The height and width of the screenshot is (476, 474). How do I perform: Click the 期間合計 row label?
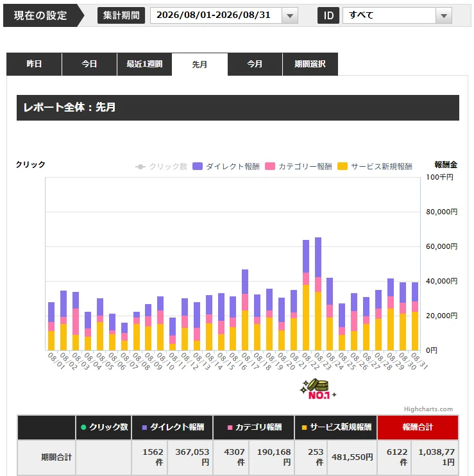pyautogui.click(x=56, y=457)
